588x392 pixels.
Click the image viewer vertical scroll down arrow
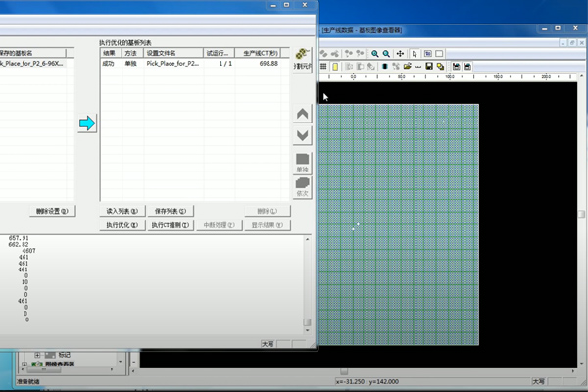(581, 364)
